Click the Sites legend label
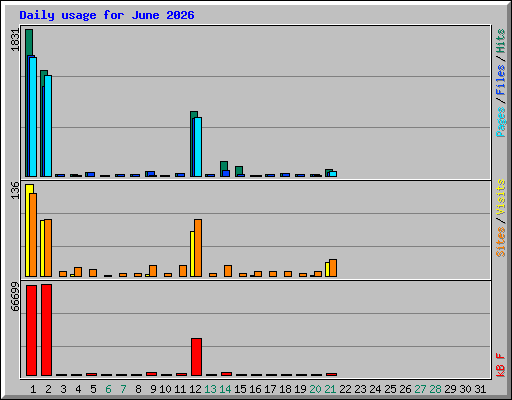This screenshot has width=512, height=400. (501, 242)
